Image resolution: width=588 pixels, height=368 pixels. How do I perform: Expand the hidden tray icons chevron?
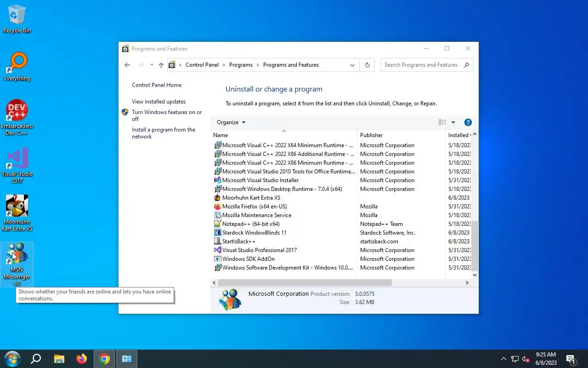[x=503, y=359]
